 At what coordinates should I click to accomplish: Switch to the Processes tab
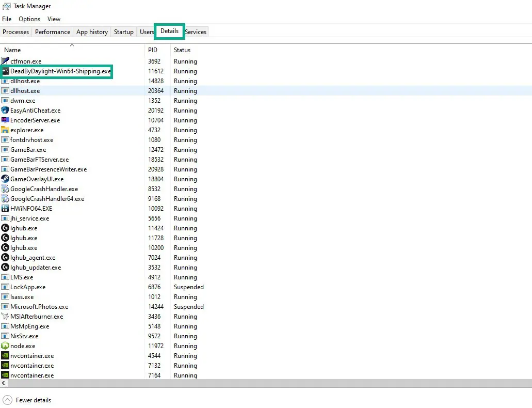click(16, 32)
